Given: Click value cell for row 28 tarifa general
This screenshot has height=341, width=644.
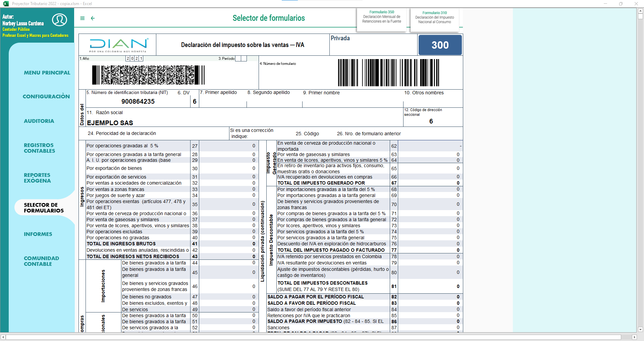Looking at the screenshot, I should 228,154.
